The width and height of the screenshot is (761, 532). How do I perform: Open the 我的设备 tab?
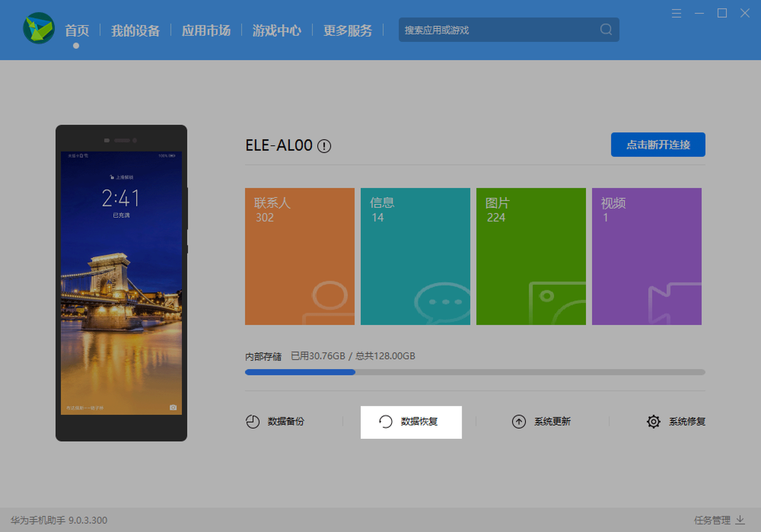[135, 30]
